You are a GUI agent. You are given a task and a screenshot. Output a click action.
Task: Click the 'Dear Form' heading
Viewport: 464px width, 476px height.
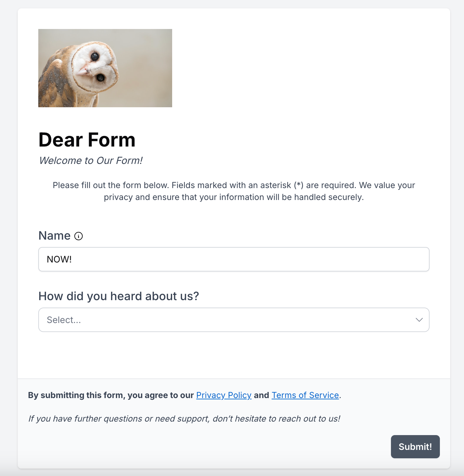(87, 140)
